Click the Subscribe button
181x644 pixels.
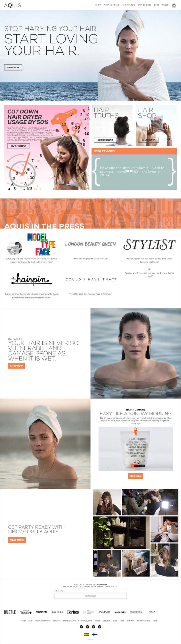pos(91,596)
